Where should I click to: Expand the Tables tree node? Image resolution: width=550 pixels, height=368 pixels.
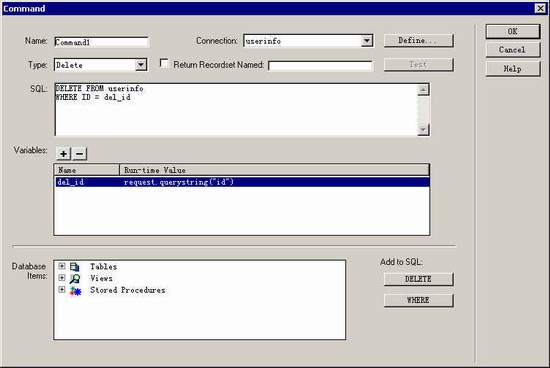[62, 266]
